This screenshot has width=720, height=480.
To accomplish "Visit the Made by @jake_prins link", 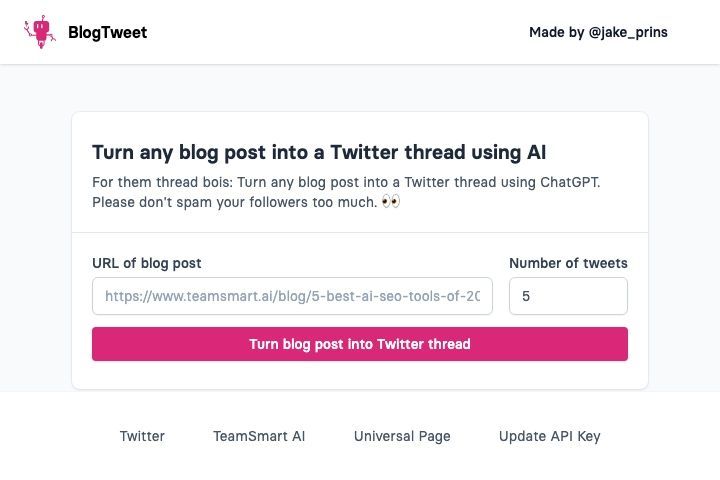I will point(598,32).
